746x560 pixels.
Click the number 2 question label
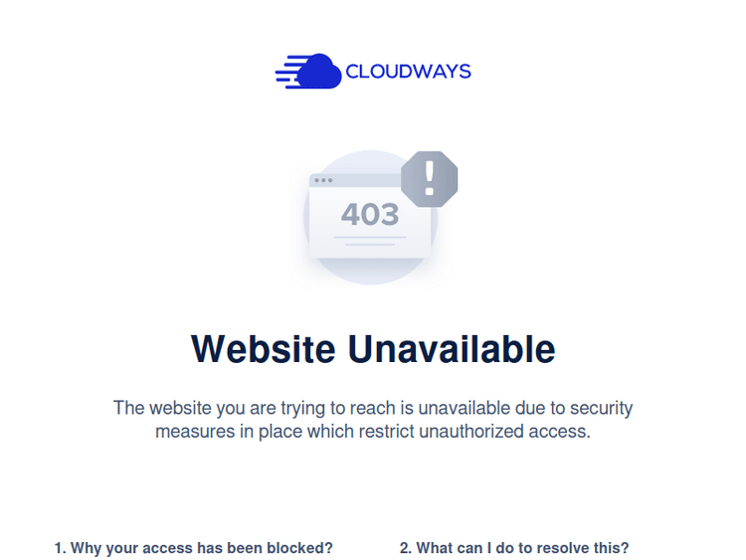click(x=406, y=548)
